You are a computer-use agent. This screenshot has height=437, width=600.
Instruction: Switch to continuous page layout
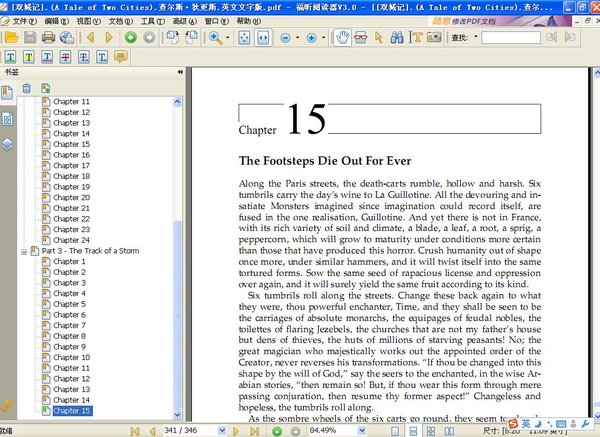tap(413, 431)
